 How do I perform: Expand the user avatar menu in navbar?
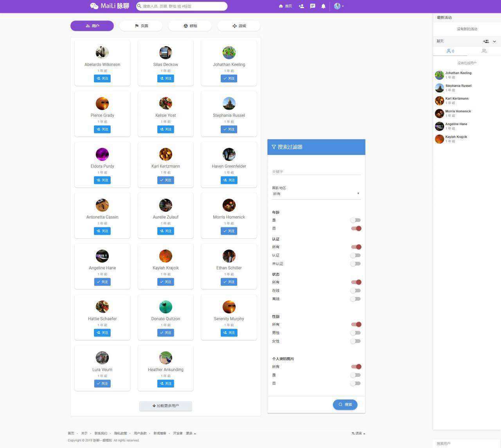[x=339, y=6]
